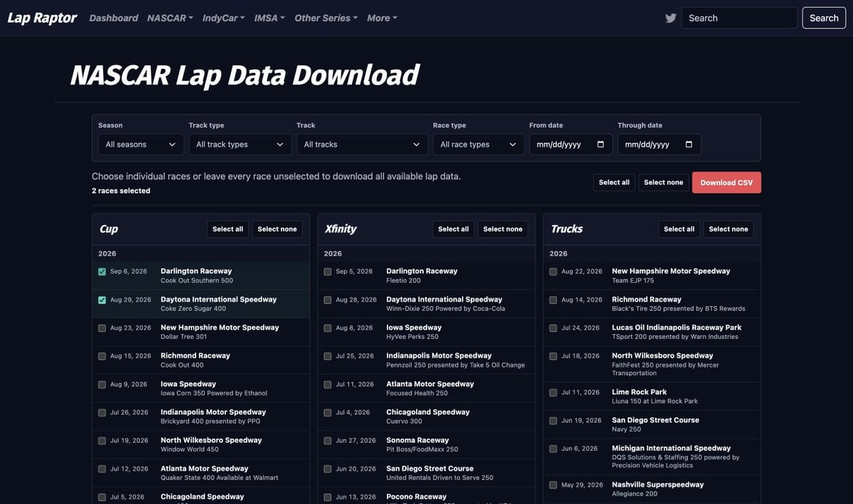Click the Download CSV button
This screenshot has width=853, height=504.
[726, 183]
